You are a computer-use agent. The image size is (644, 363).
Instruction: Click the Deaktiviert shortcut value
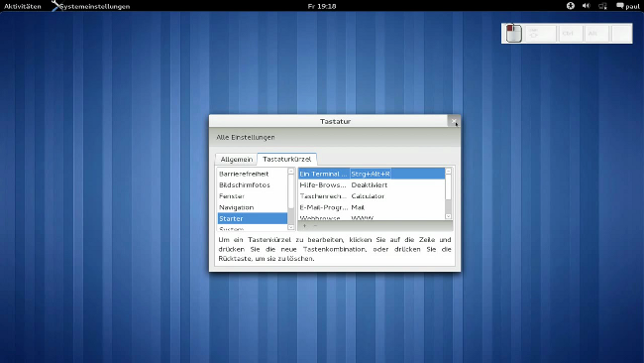(x=370, y=185)
